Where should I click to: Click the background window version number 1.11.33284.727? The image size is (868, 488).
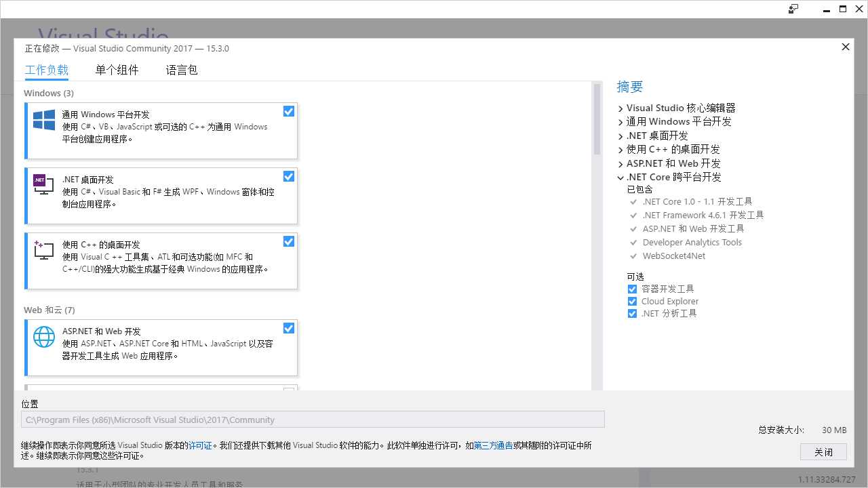coord(827,479)
